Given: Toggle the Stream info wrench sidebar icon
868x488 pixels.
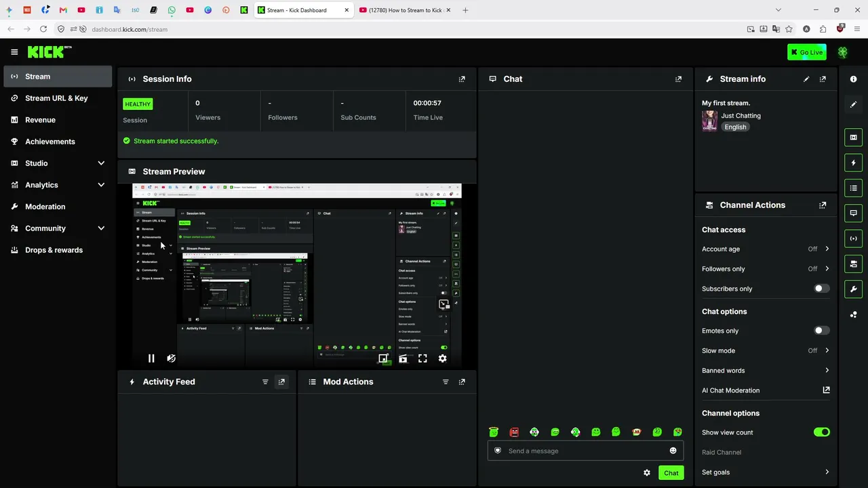Looking at the screenshot, I should [x=854, y=289].
